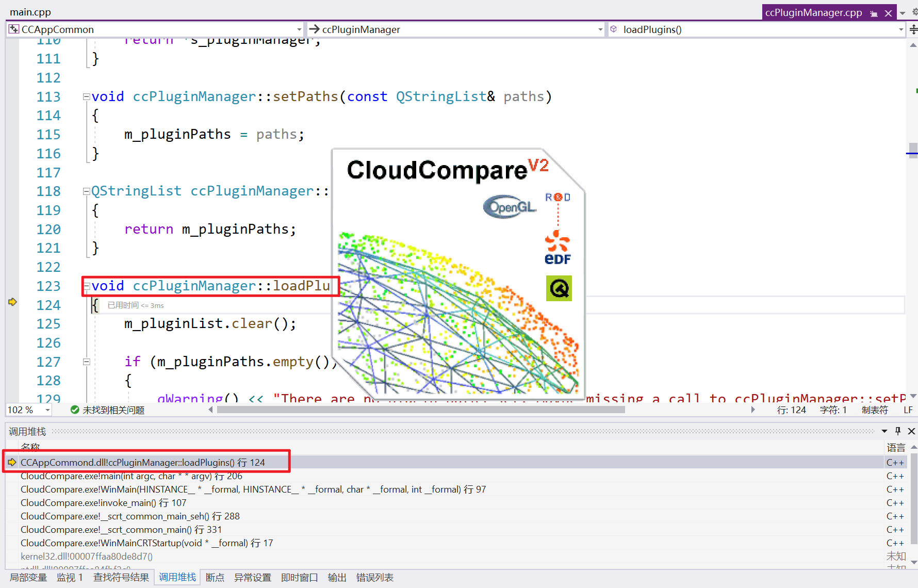Click on 'return m_pluginPaths;' code line

point(210,229)
